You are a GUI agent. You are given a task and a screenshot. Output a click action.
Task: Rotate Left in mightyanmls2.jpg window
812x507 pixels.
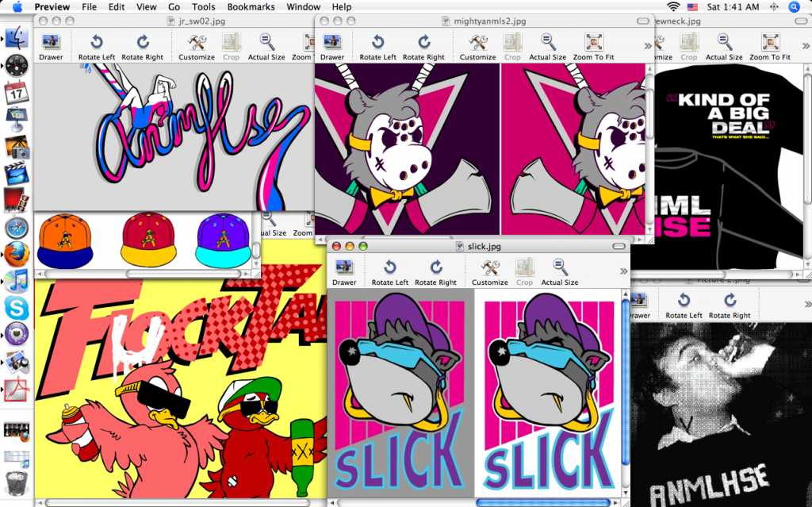377,47
